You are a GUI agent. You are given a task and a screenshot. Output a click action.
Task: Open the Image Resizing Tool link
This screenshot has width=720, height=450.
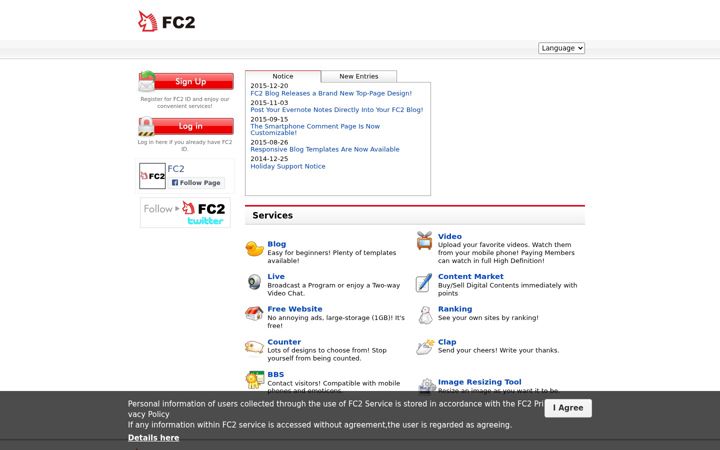coord(480,382)
